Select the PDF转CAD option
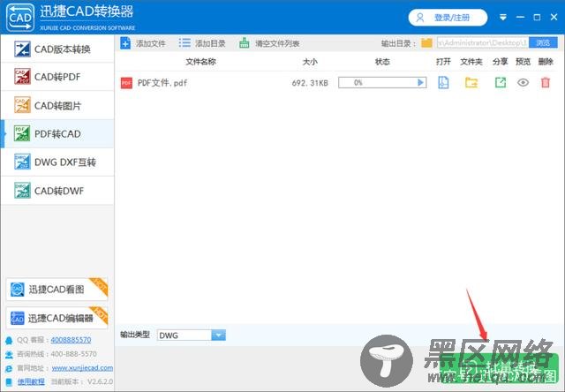This screenshot has height=392, width=565. (57, 133)
